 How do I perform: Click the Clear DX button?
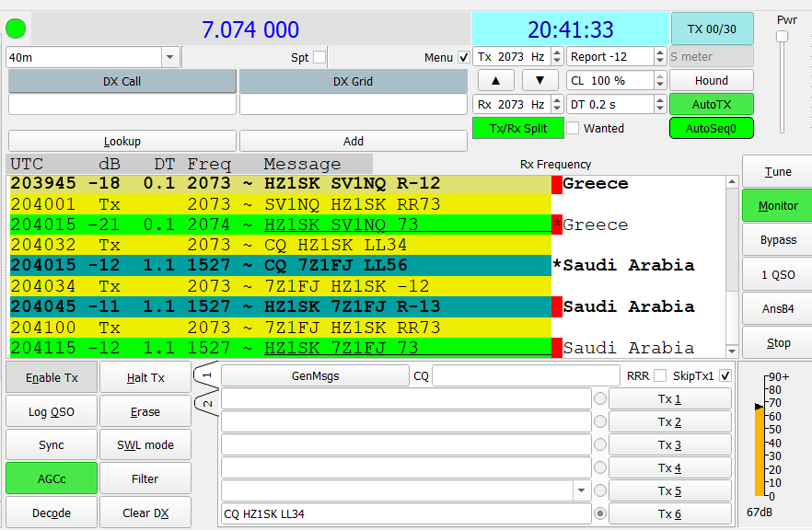pos(145,513)
